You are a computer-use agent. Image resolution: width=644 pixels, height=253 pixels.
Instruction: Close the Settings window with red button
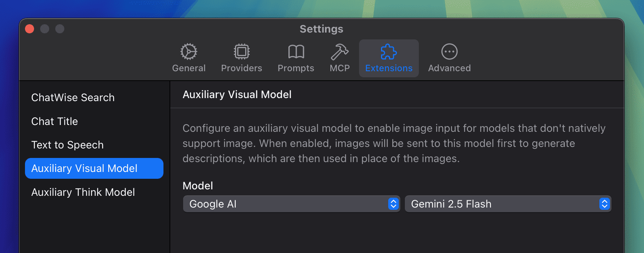click(x=30, y=29)
